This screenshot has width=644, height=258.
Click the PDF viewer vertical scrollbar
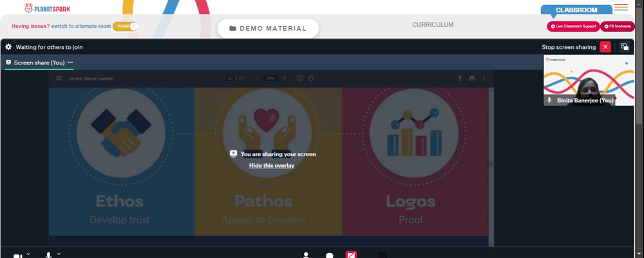491,164
